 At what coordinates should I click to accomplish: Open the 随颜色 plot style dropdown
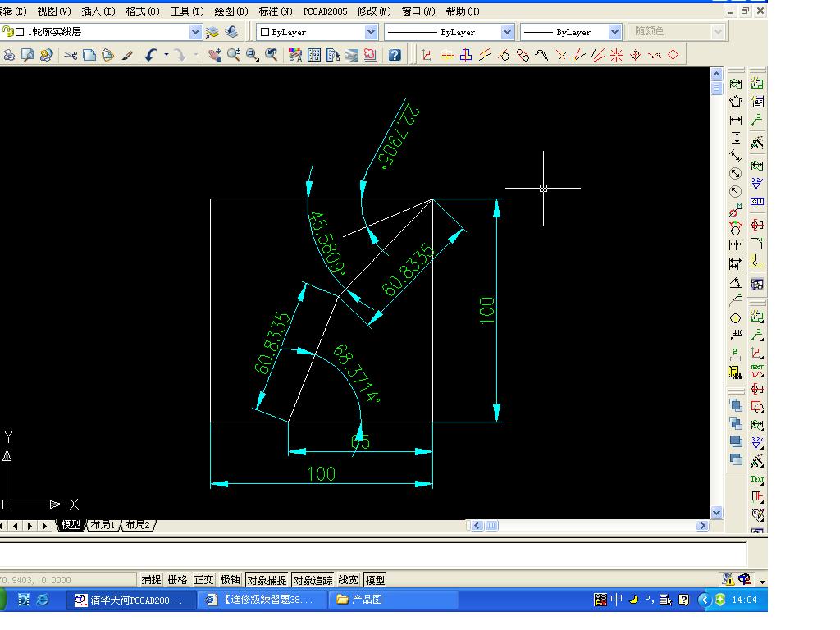pyautogui.click(x=718, y=32)
